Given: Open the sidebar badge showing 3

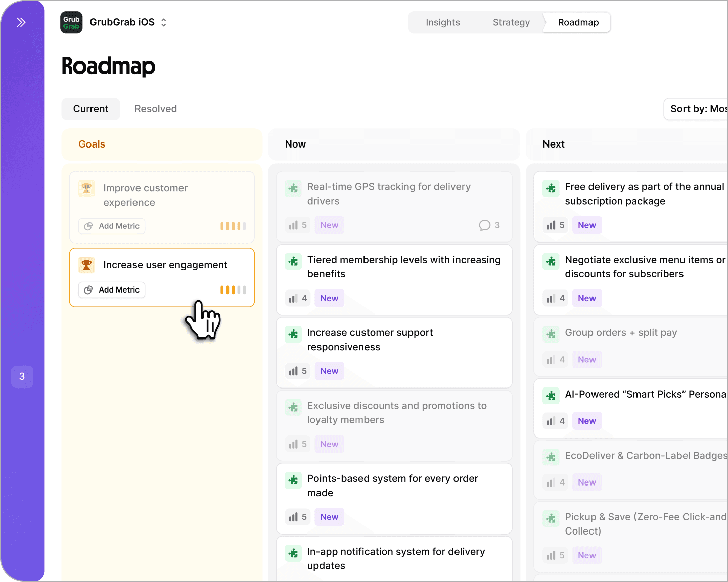Looking at the screenshot, I should (x=22, y=377).
